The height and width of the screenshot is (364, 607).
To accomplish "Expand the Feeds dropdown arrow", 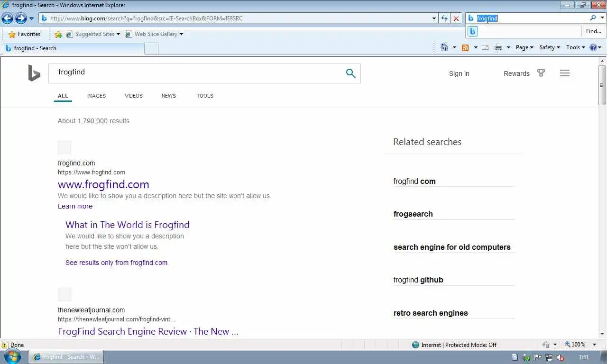I will click(476, 47).
